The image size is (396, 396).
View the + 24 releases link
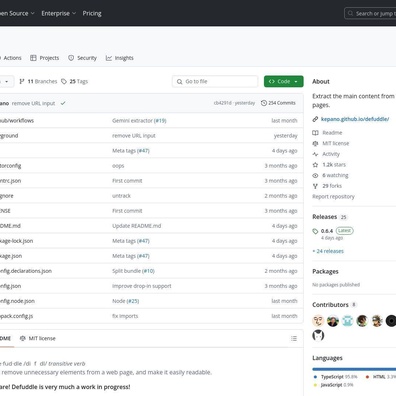click(x=328, y=251)
